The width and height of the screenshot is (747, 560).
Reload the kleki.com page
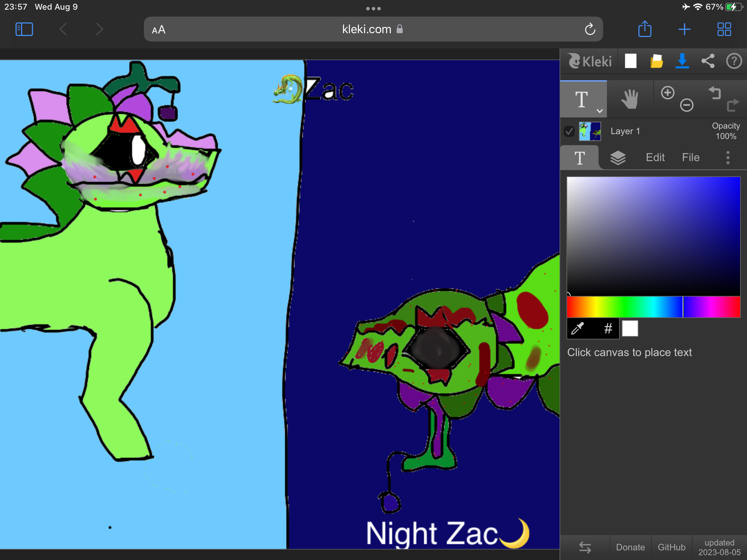point(590,29)
